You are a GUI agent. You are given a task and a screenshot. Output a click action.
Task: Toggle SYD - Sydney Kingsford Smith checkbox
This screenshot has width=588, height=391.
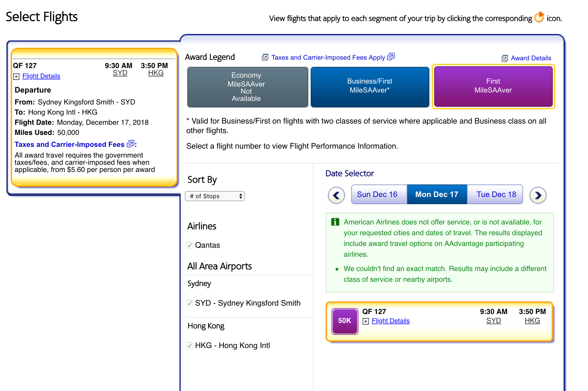coord(190,303)
